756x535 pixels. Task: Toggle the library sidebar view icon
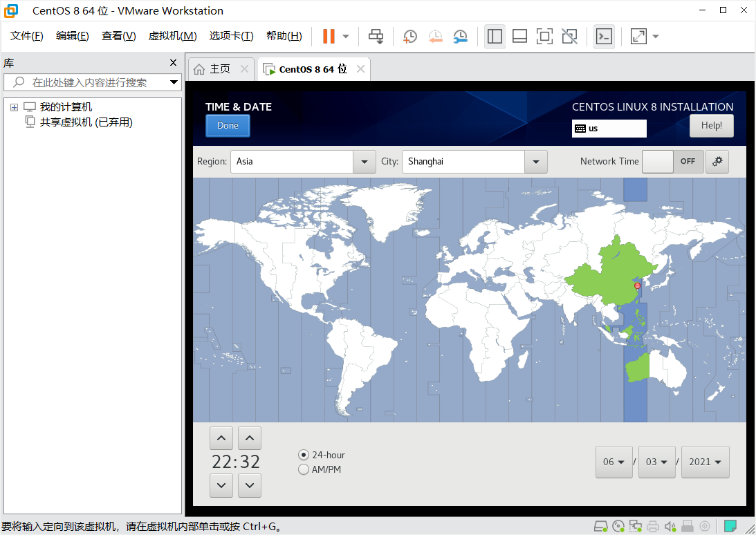tap(495, 36)
